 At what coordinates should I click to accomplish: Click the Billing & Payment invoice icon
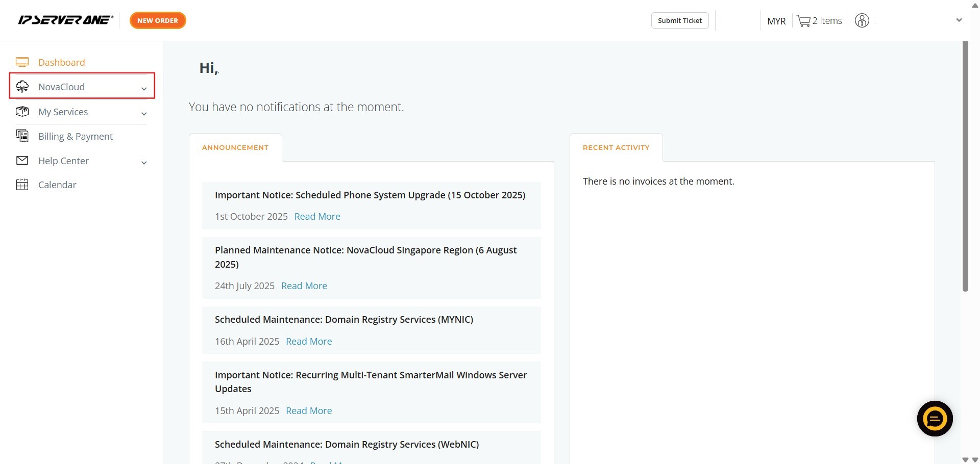click(x=22, y=136)
